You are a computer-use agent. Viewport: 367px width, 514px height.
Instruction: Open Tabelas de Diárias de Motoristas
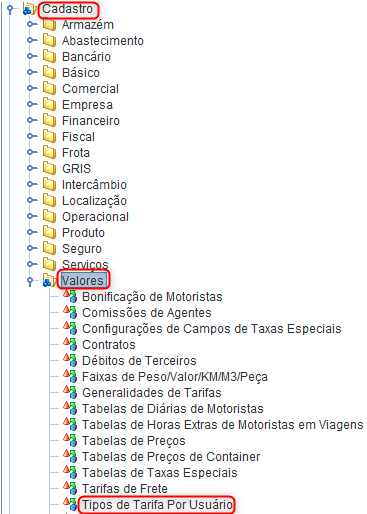coord(173,409)
